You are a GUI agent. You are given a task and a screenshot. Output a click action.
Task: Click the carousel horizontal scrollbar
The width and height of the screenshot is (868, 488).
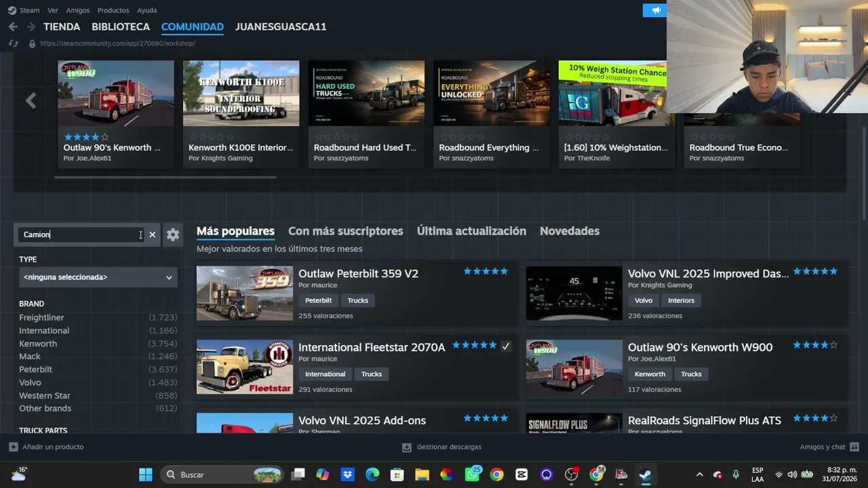pos(165,178)
